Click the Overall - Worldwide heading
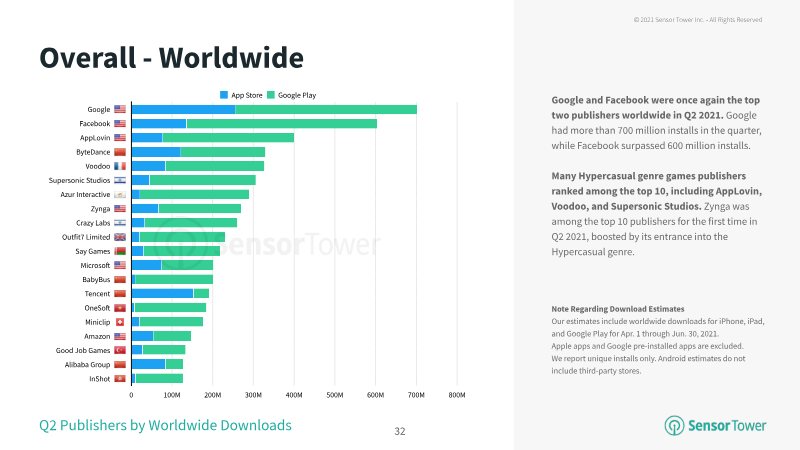 pos(171,58)
